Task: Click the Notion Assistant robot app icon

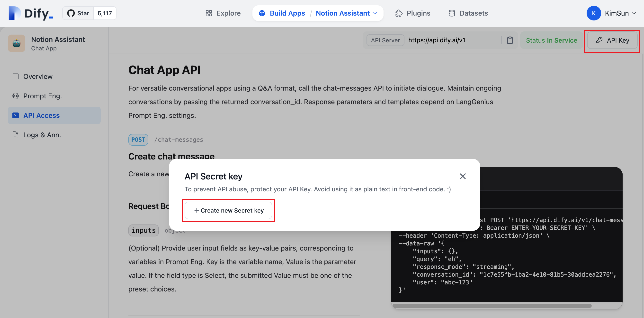Action: click(17, 43)
